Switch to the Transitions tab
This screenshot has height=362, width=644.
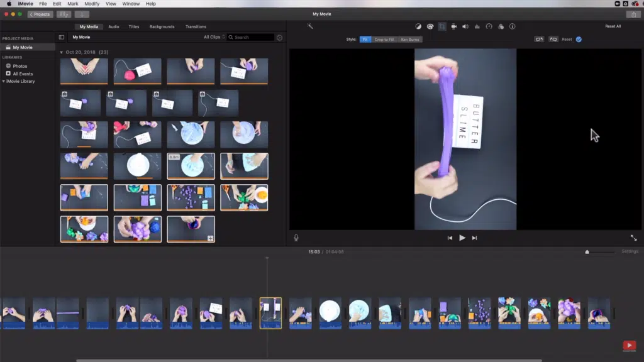tap(196, 26)
